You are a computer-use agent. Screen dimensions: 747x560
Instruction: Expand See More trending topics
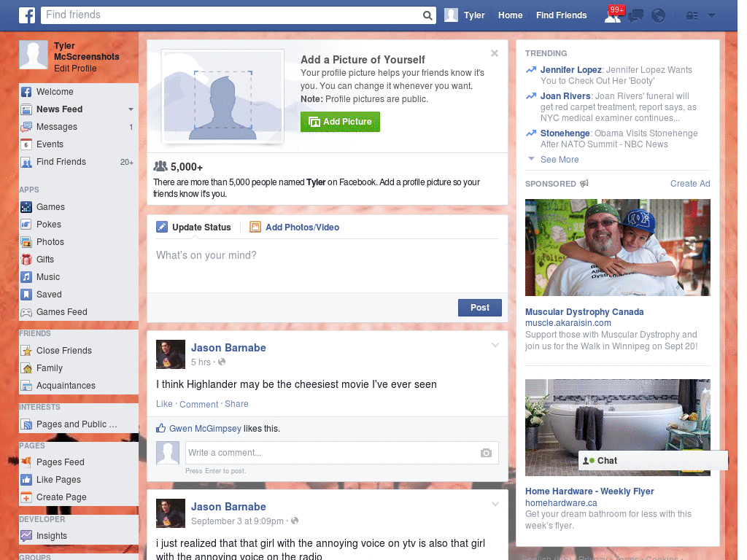click(560, 160)
